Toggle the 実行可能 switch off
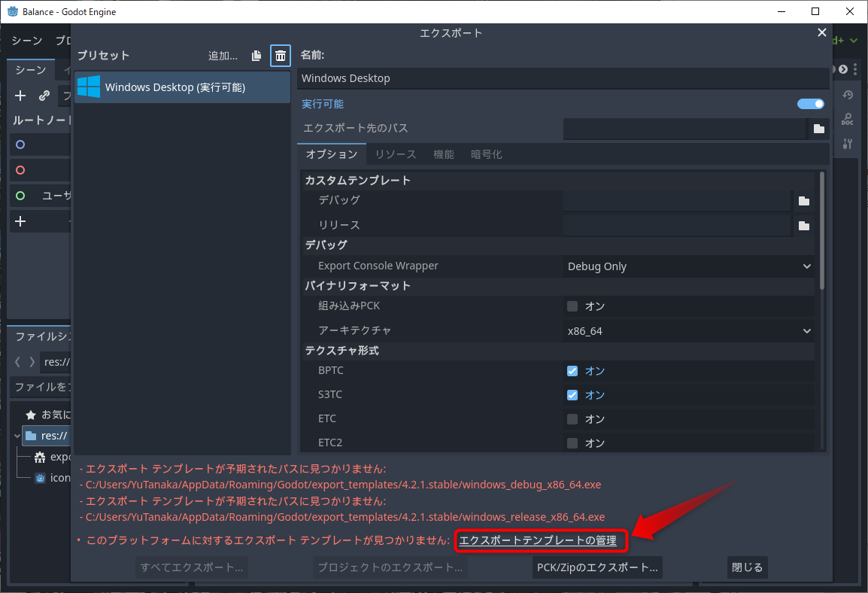The image size is (868, 593). point(810,104)
